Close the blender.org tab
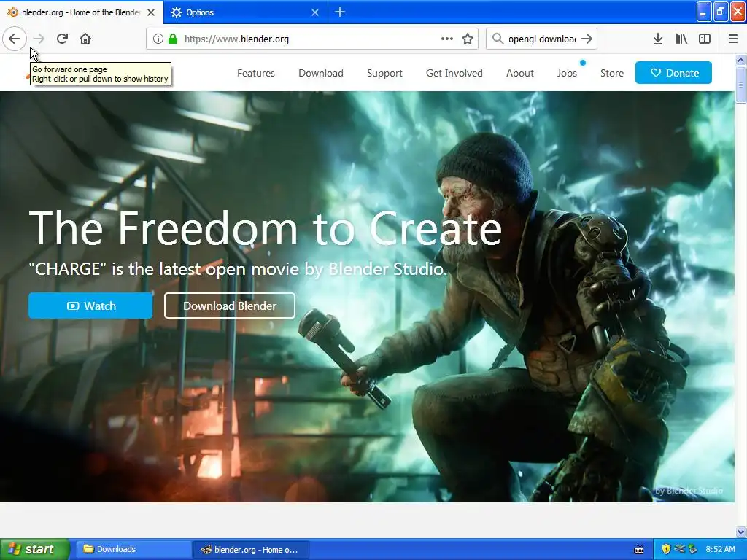747x560 pixels. coord(151,12)
